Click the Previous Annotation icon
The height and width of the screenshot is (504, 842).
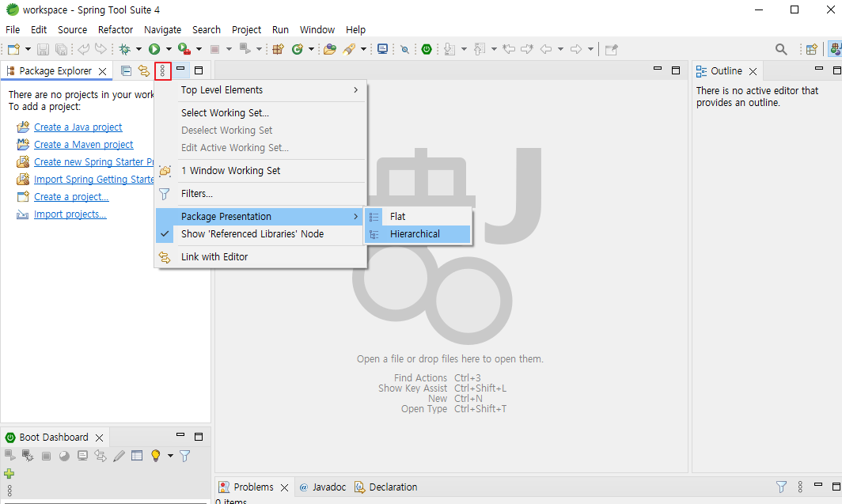pos(480,49)
